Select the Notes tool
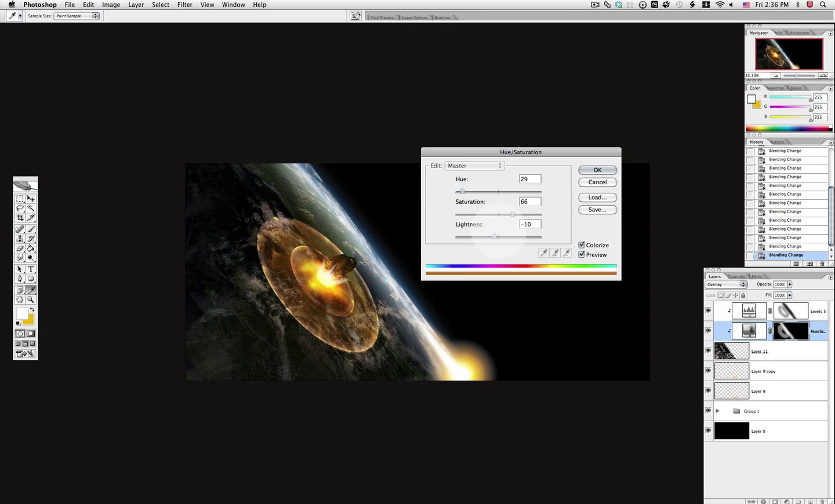The width and height of the screenshot is (835, 504). click(x=20, y=290)
